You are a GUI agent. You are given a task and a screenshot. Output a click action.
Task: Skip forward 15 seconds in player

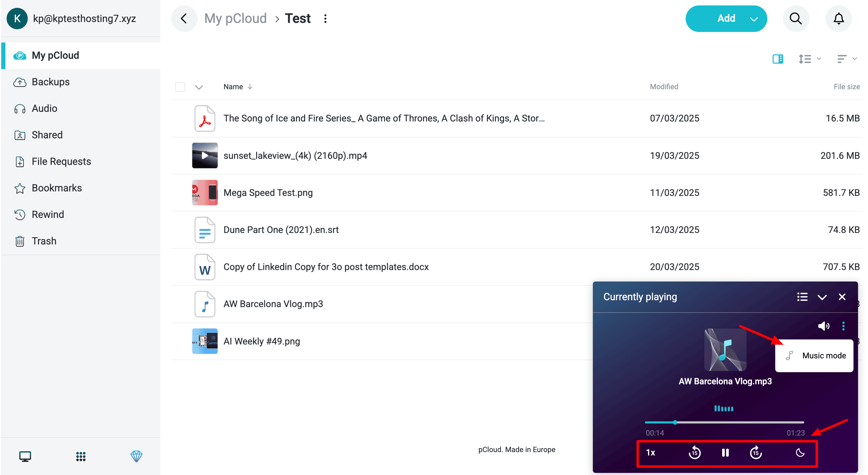click(756, 453)
